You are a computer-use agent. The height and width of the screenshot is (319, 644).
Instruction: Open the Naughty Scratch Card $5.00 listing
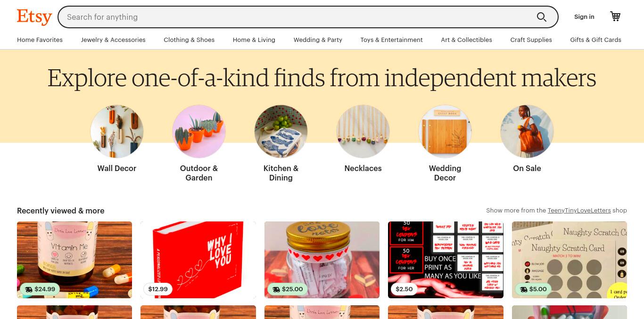570,260
